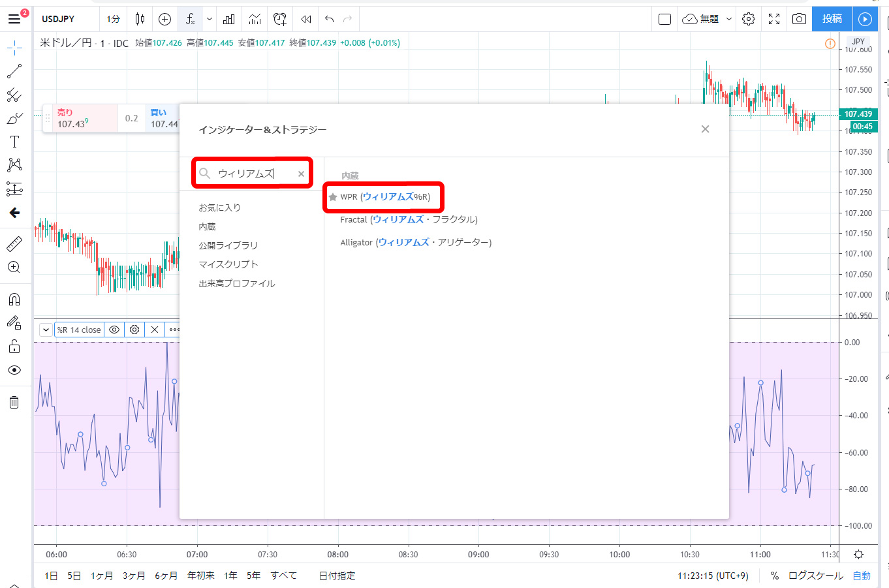This screenshot has height=588, width=889.
Task: Select the trend line drawing tool
Action: (x=14, y=71)
